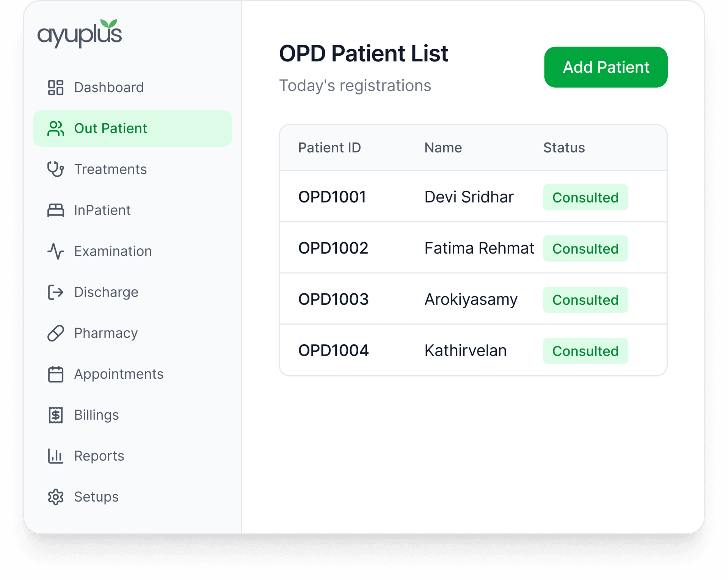Click the Appointments calendar icon
This screenshot has width=728, height=580.
tap(55, 374)
